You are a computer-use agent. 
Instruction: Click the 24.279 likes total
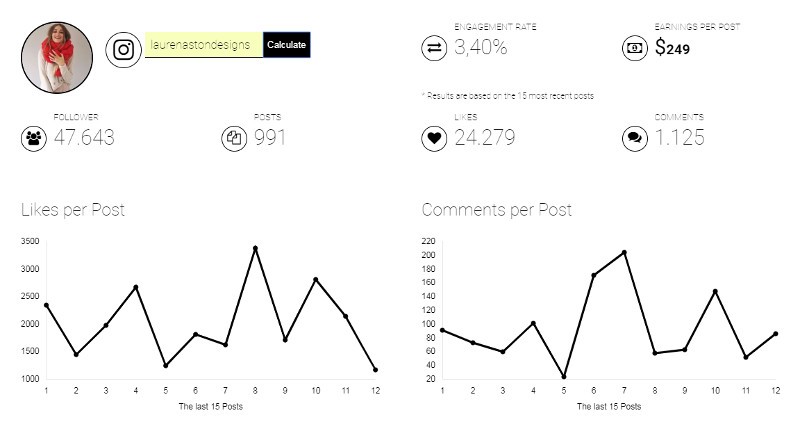click(x=485, y=138)
